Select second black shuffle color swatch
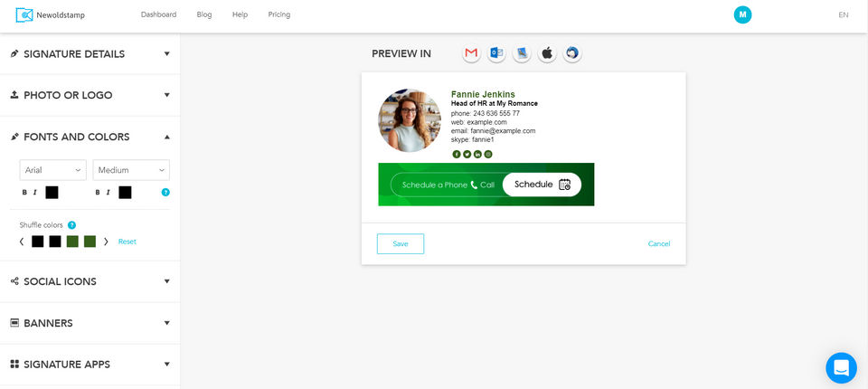This screenshot has height=389, width=868. tap(55, 242)
